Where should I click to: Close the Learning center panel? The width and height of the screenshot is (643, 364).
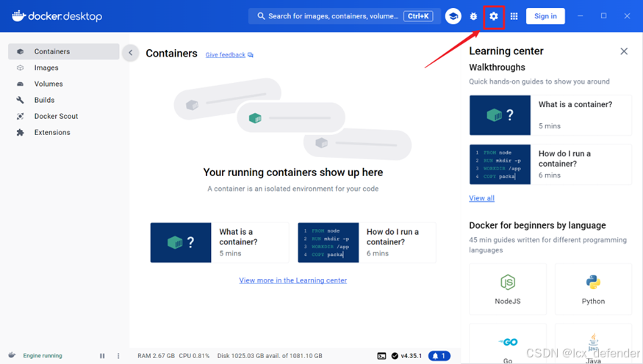pyautogui.click(x=624, y=51)
